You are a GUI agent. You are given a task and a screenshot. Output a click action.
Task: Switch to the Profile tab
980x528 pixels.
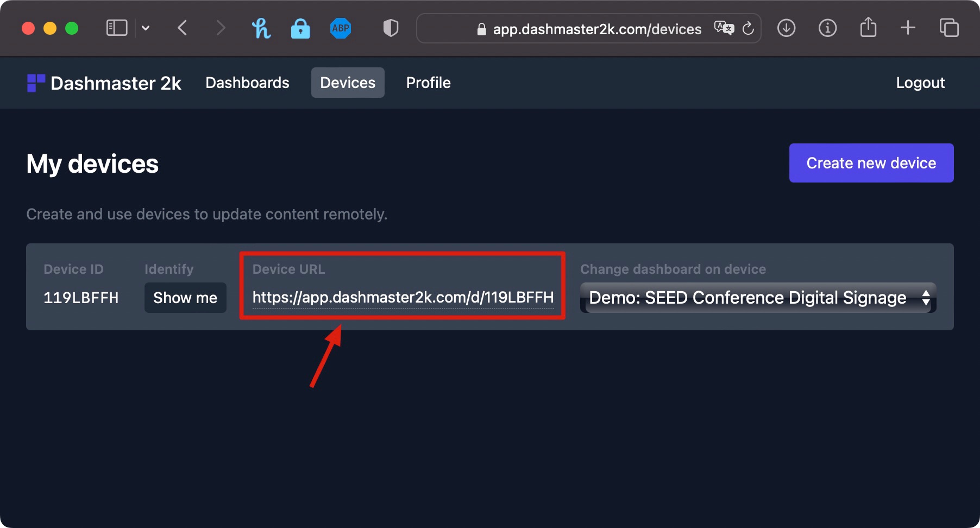click(x=428, y=83)
